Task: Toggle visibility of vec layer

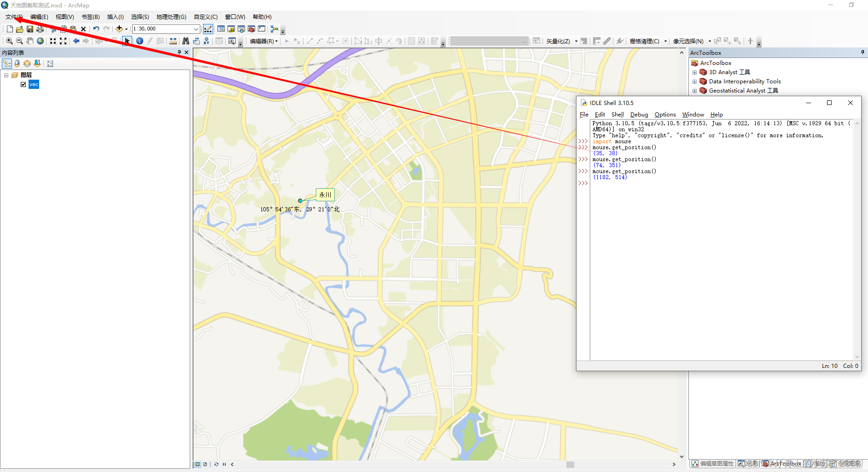Action: (x=23, y=84)
